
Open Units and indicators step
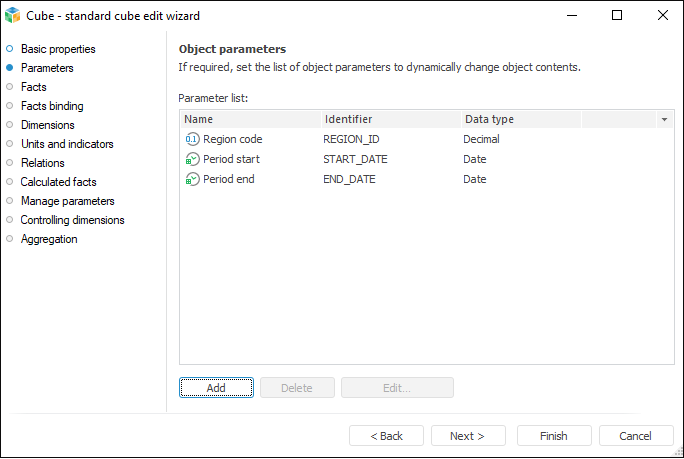click(67, 144)
